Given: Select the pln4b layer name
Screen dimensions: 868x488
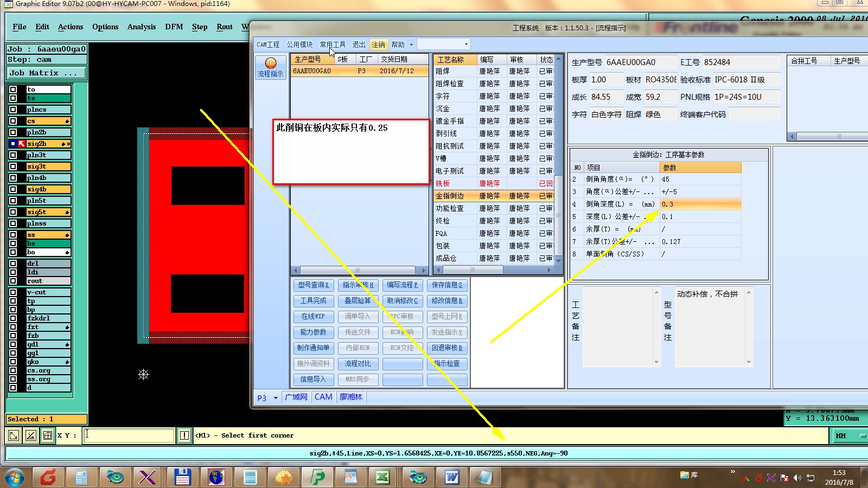Looking at the screenshot, I should point(48,178).
